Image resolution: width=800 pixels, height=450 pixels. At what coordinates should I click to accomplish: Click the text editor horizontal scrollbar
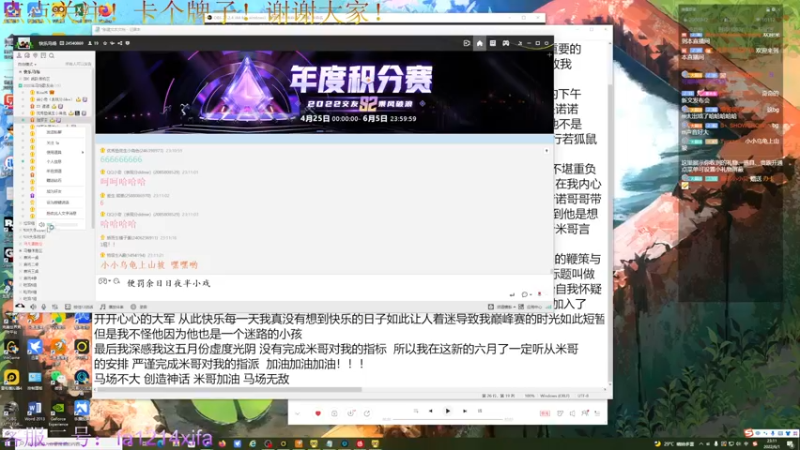coord(230,390)
